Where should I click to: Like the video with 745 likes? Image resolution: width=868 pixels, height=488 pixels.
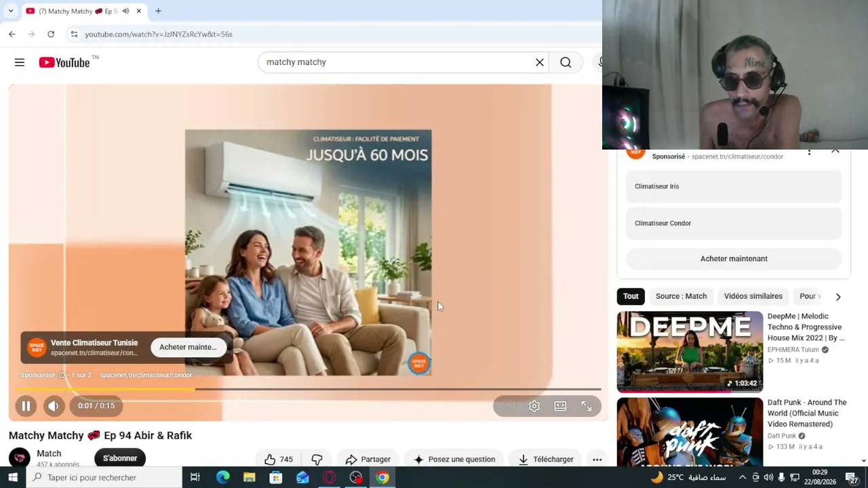pos(278,459)
